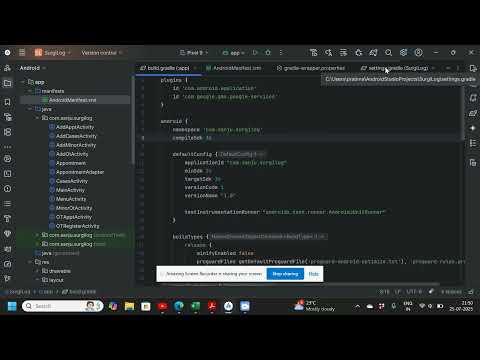The height and width of the screenshot is (360, 480).
Task: Click the Device File Explorer icon on right sidebar
Action: [x=473, y=163]
